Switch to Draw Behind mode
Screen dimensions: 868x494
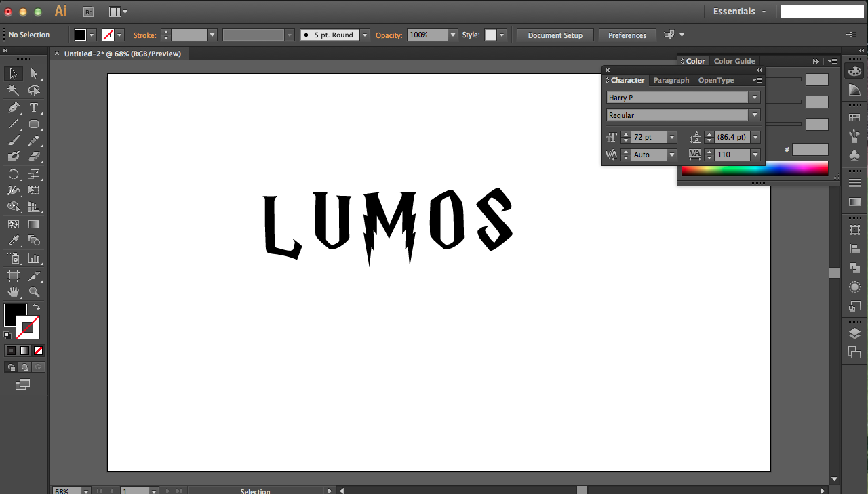coord(25,367)
